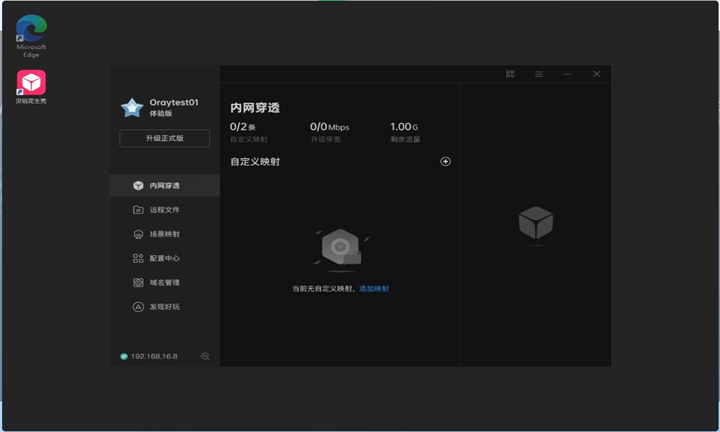Open 场景映射 in the sidebar
720x432 pixels.
(x=164, y=234)
